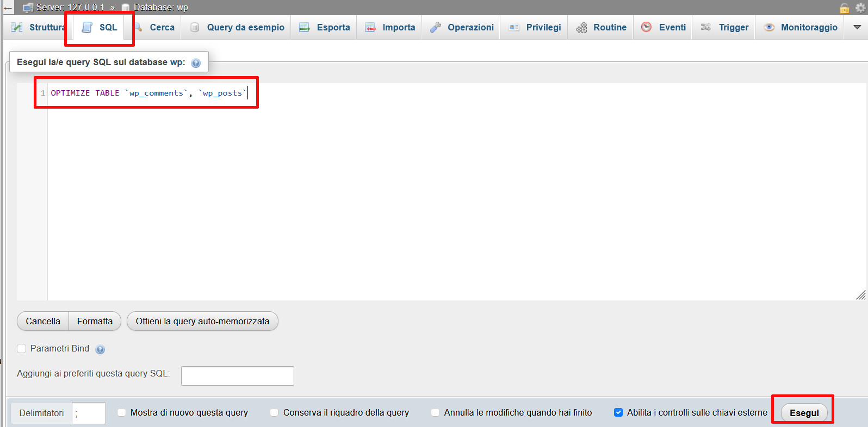Screen dimensions: 868x427
Task: Click the database icon in breadcrumb
Action: [126, 8]
